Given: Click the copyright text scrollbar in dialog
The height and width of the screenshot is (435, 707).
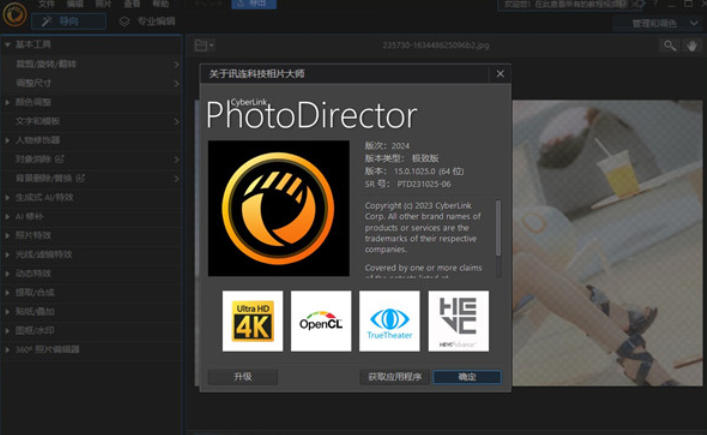Looking at the screenshot, I should (x=498, y=228).
